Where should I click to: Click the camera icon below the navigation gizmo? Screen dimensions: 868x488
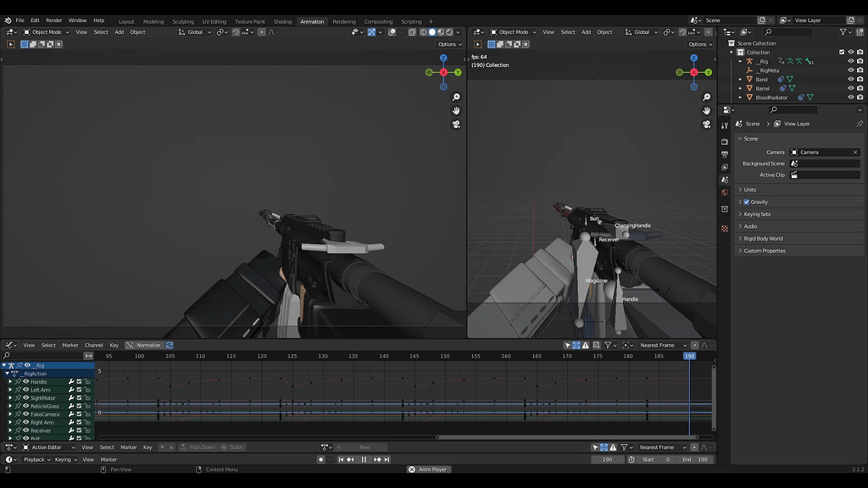pyautogui.click(x=456, y=124)
